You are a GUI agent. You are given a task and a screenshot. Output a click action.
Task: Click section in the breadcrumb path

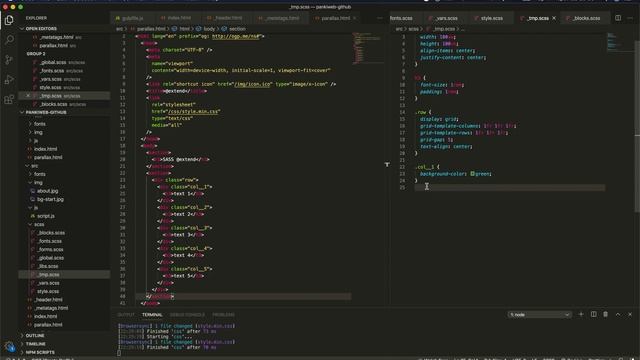(237, 29)
